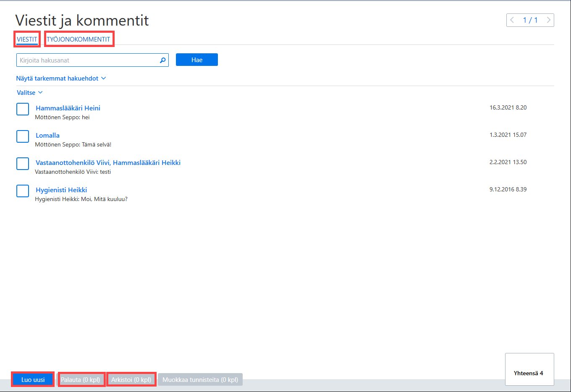Mark the Hygienisti Heikki message checkbox
The height and width of the screenshot is (392, 571).
pyautogui.click(x=23, y=191)
